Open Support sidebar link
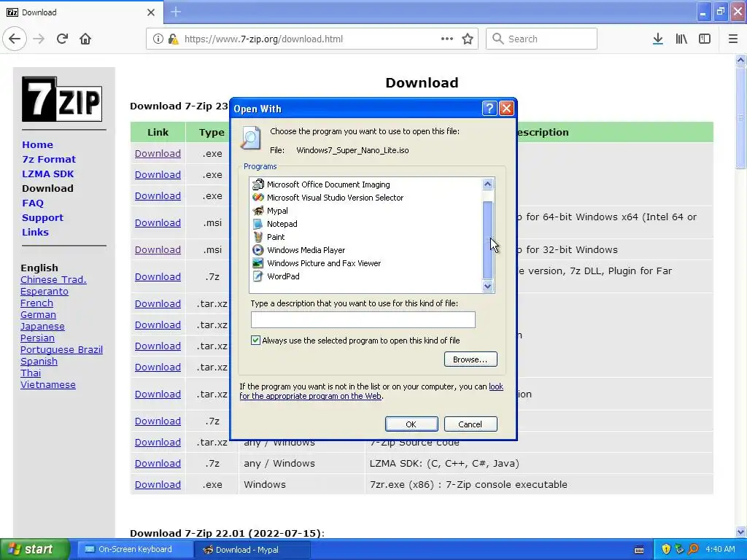Image resolution: width=747 pixels, height=560 pixels. coord(42,217)
